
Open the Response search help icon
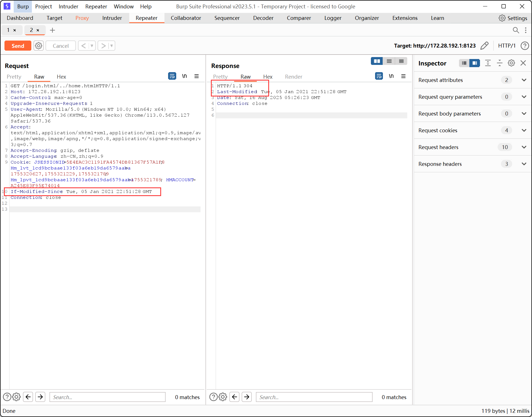(213, 397)
